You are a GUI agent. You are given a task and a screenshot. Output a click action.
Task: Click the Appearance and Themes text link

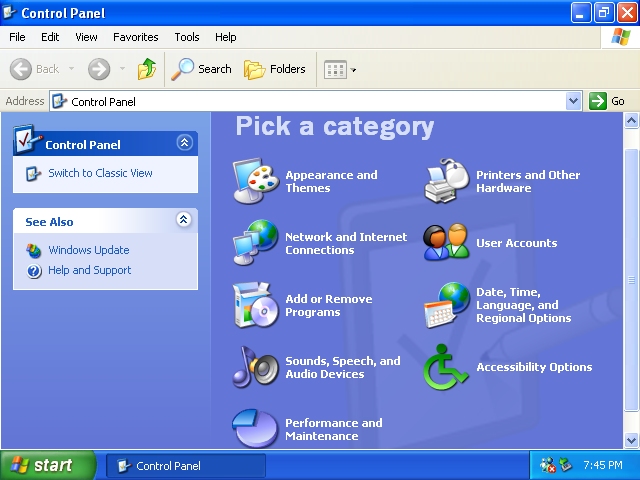[x=331, y=181]
